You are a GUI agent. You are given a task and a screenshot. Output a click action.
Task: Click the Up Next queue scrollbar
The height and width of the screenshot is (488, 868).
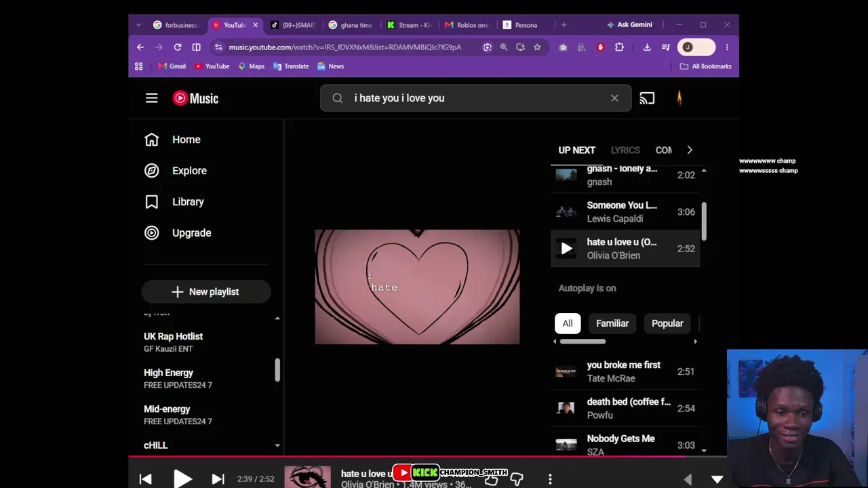(704, 221)
